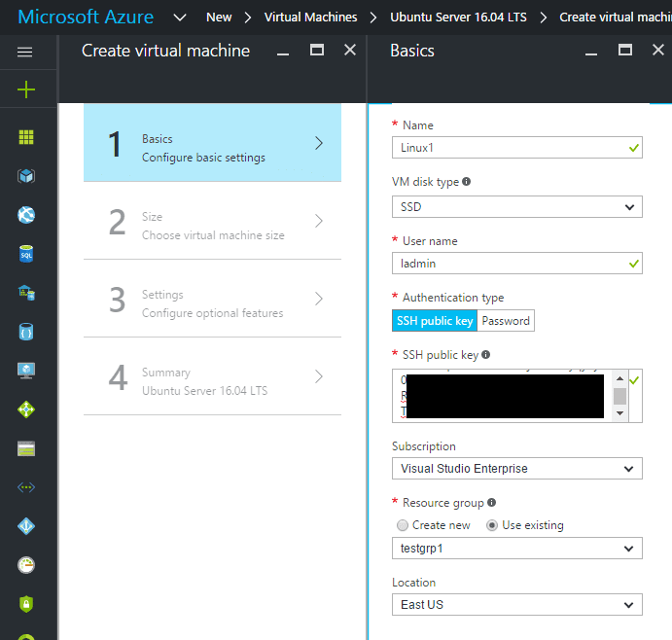Select step 1 Basics in wizard
The width and height of the screenshot is (672, 640).
pos(212,143)
